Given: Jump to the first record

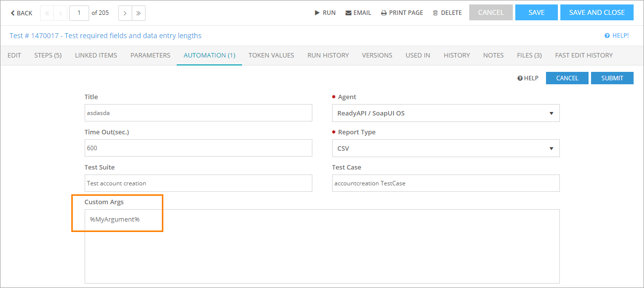Looking at the screenshot, I should click(x=47, y=13).
